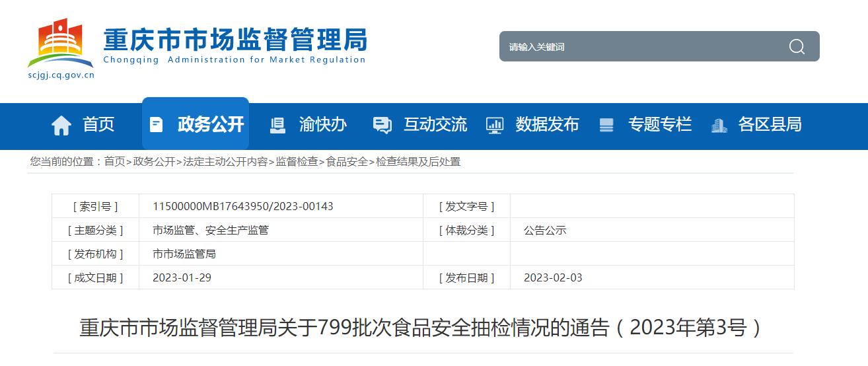Click the [ 发布日期 ] label cell
This screenshot has width=868, height=366.
466,277
